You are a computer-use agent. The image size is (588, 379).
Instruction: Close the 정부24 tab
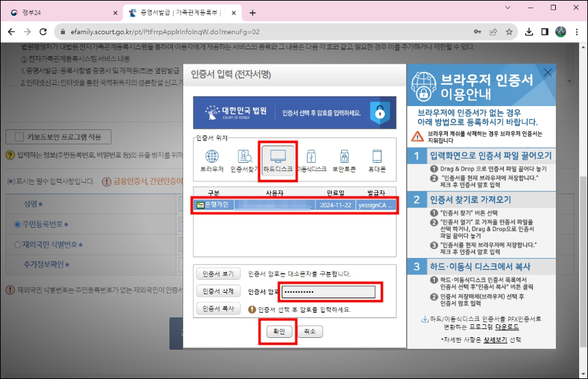coord(115,13)
